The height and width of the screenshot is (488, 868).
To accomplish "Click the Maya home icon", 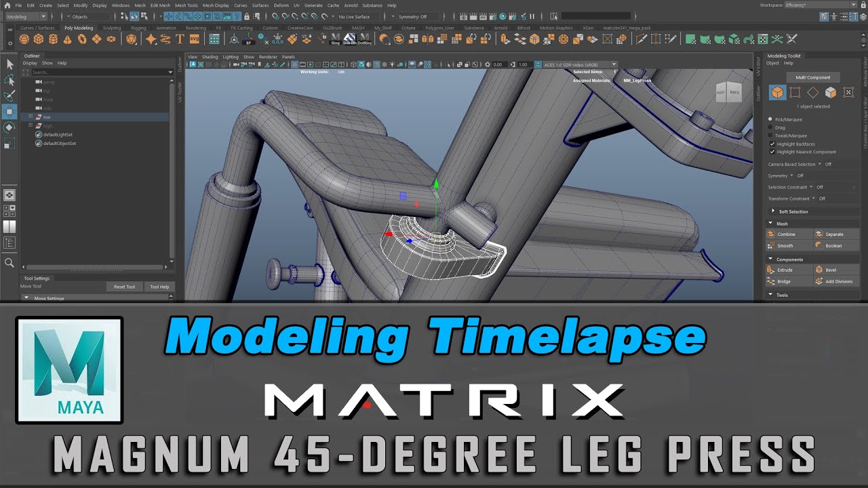I will pos(7,5).
